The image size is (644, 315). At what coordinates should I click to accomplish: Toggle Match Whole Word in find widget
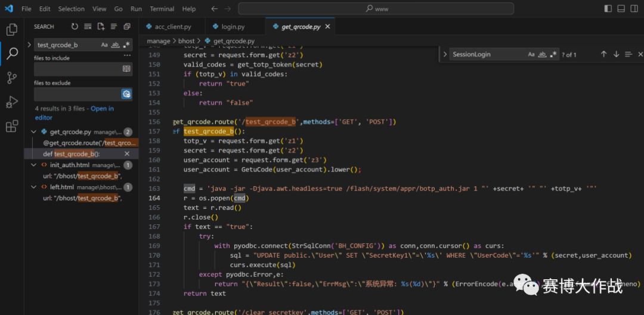(x=543, y=54)
